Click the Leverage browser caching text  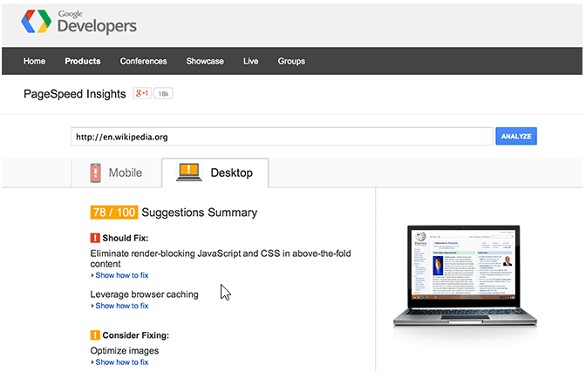pos(144,294)
